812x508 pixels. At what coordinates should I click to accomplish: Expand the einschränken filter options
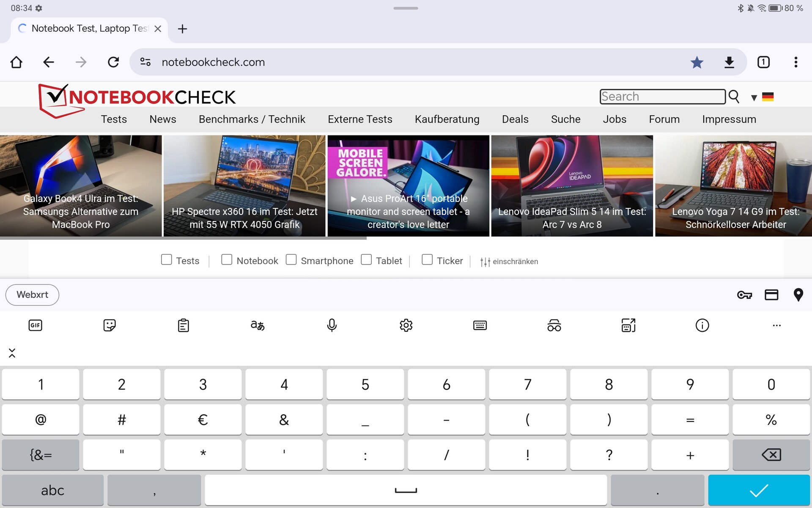pos(509,262)
